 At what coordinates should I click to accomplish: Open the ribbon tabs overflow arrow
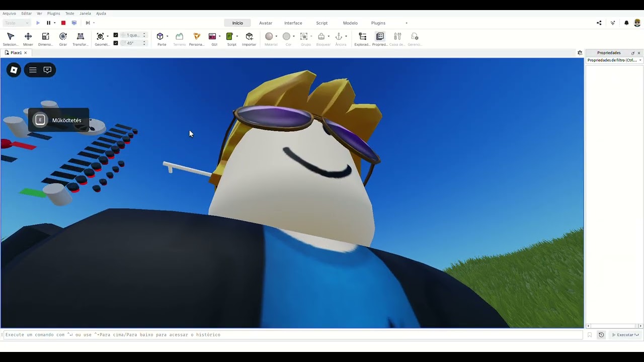coord(407,23)
